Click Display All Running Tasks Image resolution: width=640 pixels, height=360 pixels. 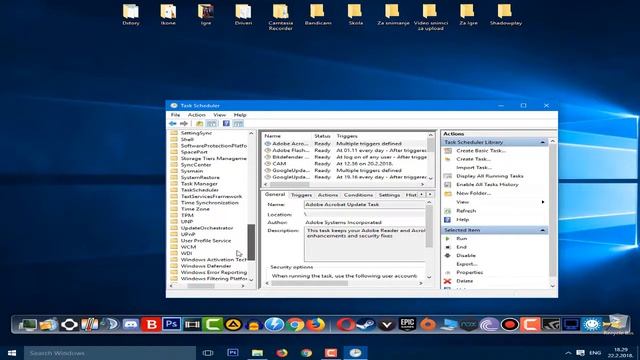tap(490, 176)
